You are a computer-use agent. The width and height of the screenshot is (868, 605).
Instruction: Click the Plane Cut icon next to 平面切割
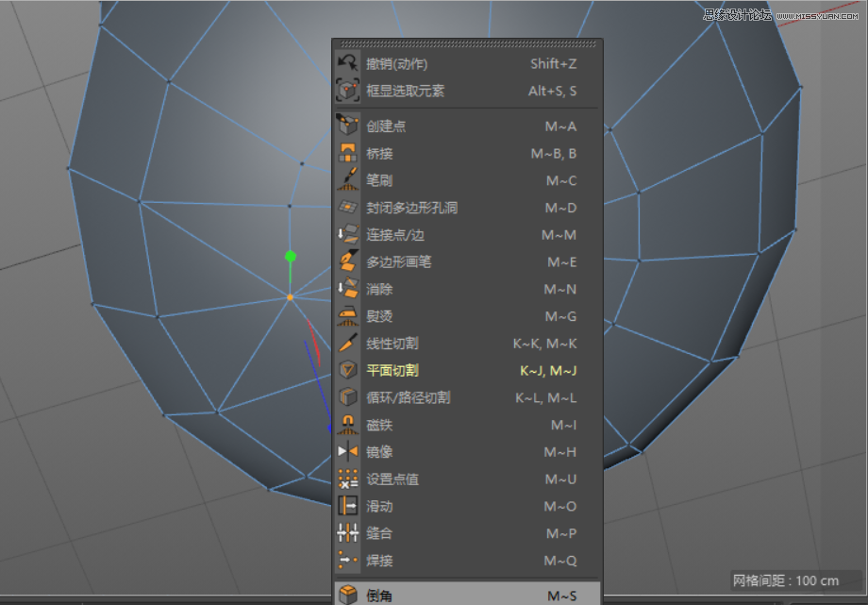click(347, 370)
